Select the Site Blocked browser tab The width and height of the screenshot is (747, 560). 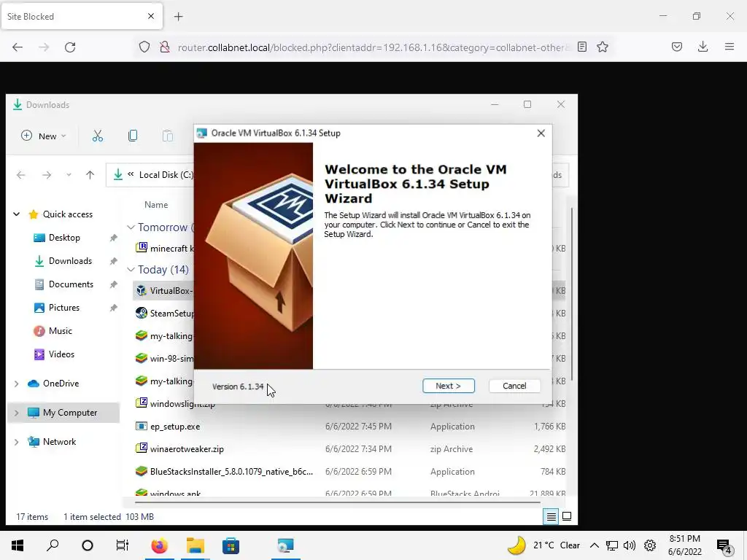point(82,16)
